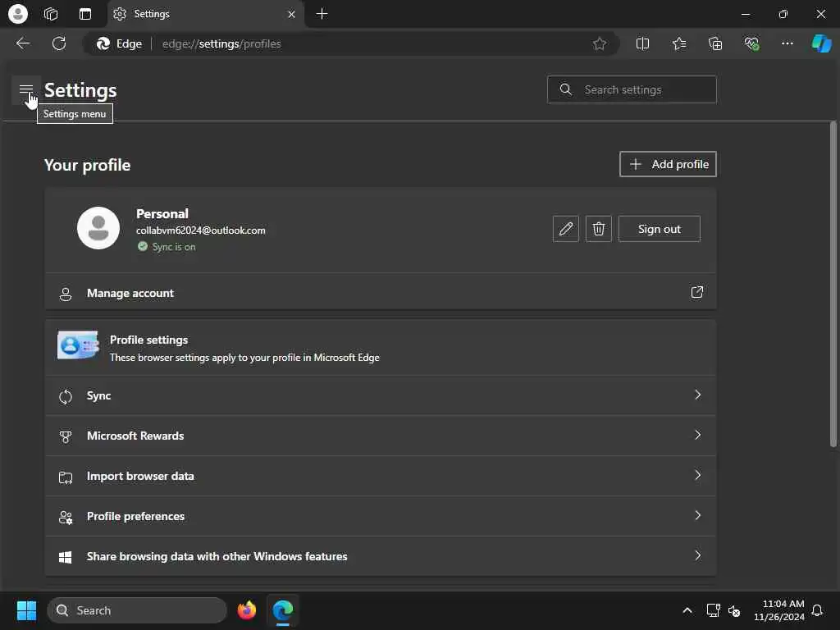Viewport: 840px width, 630px height.
Task: Open the Collections icon
Action: [x=715, y=44]
